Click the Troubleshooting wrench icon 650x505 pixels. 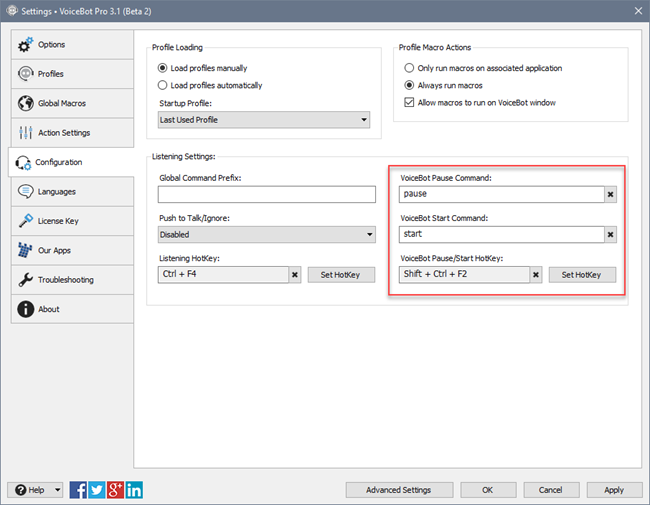click(25, 280)
